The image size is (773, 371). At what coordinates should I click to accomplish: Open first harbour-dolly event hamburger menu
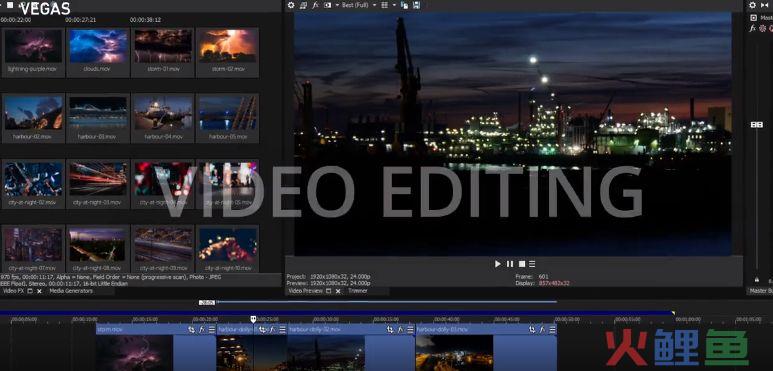[282, 330]
